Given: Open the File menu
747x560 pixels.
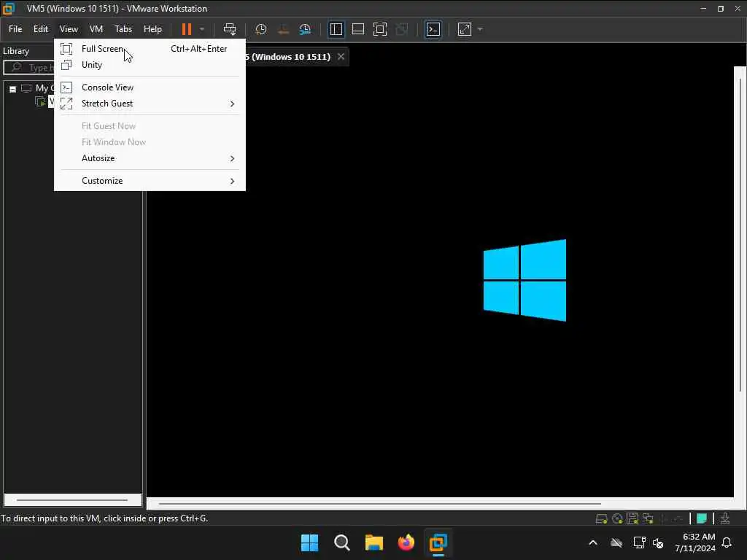Looking at the screenshot, I should click(15, 29).
